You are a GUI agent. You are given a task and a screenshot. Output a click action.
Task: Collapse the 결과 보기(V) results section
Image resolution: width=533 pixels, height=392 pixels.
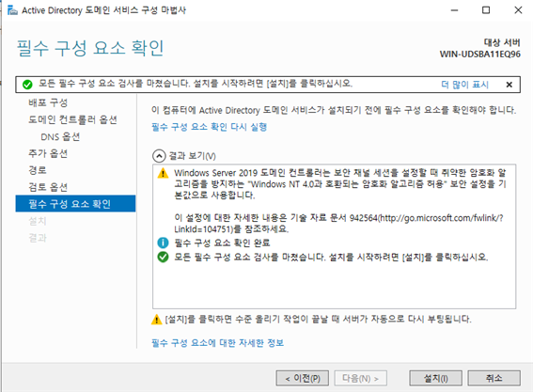point(159,156)
